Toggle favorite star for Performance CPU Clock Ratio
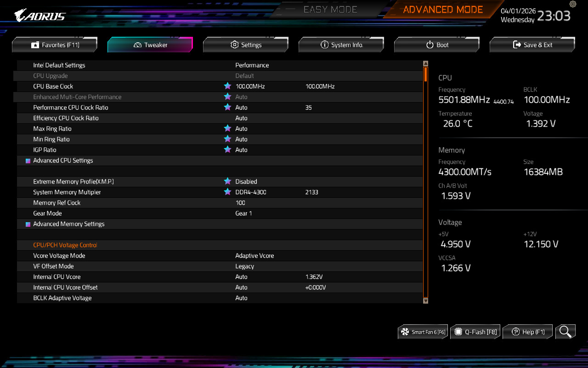This screenshot has height=368, width=588. [227, 107]
